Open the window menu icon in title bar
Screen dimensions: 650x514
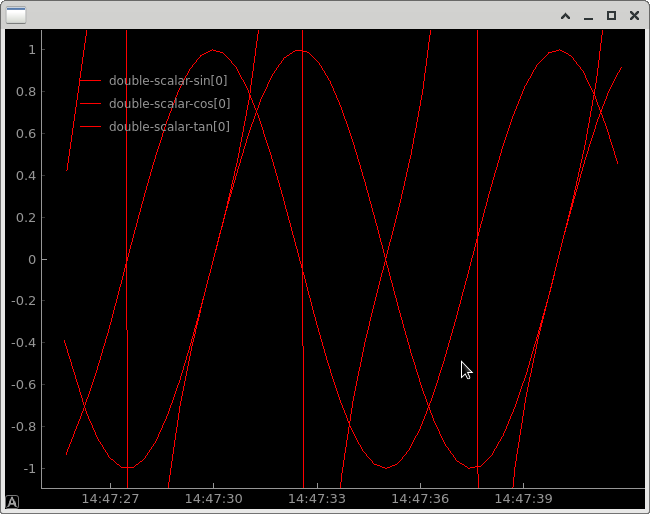[x=17, y=15]
